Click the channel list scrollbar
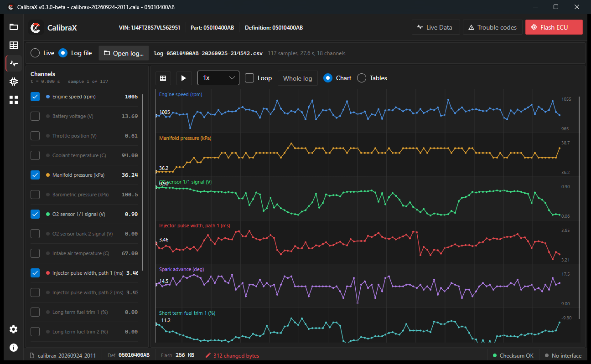 [x=142, y=182]
